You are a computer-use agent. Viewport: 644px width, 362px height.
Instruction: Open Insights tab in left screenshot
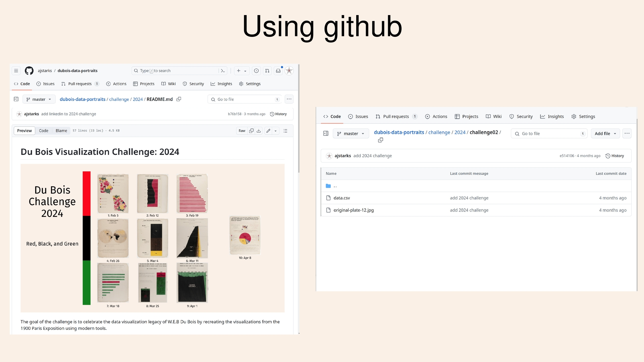(221, 84)
